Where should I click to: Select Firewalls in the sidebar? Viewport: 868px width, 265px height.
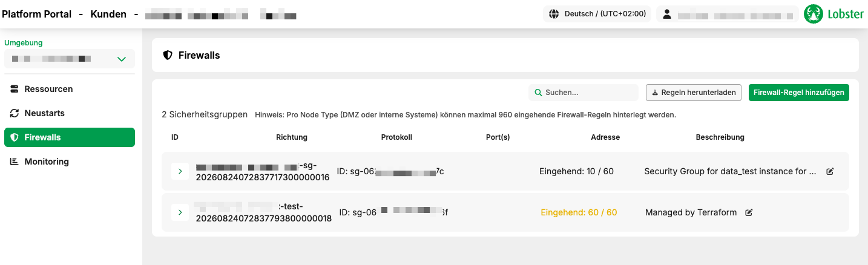[70, 137]
